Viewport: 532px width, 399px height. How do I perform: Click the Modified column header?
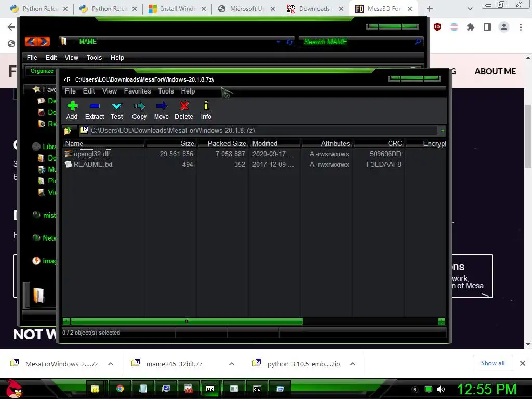coord(275,143)
